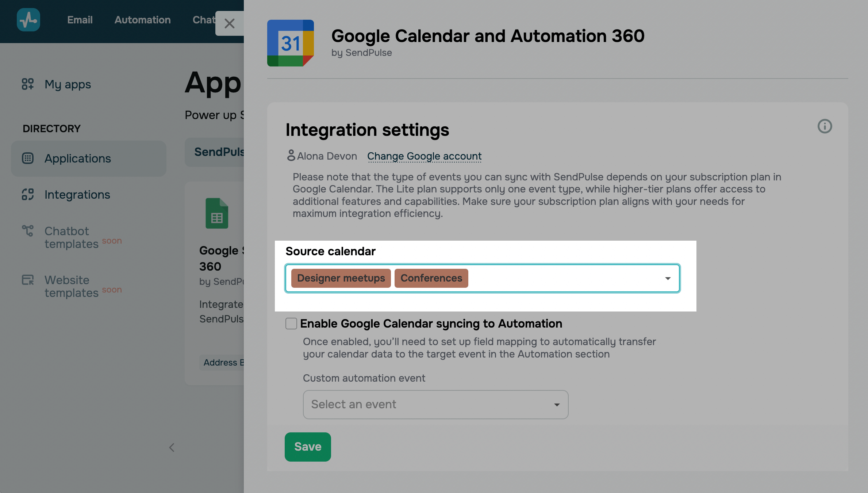Enable Google Calendar syncing to Automation checkbox
868x493 pixels.
[x=291, y=324]
